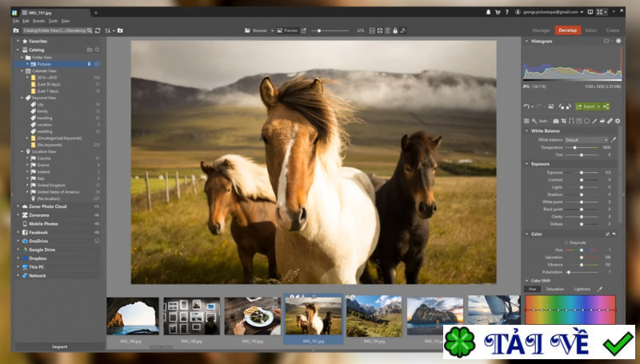Toggle the zoom lock icon
Viewport: 640px width, 364px height.
[394, 30]
